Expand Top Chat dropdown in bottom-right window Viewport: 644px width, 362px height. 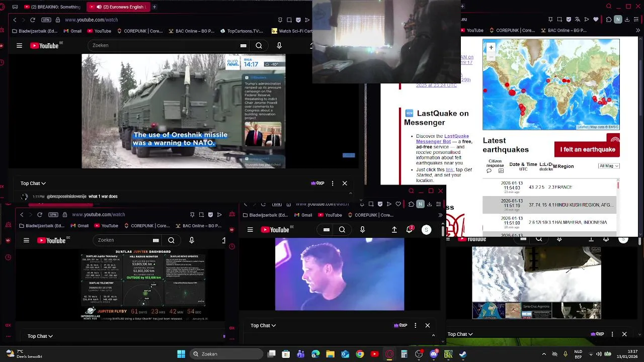[x=460, y=334]
